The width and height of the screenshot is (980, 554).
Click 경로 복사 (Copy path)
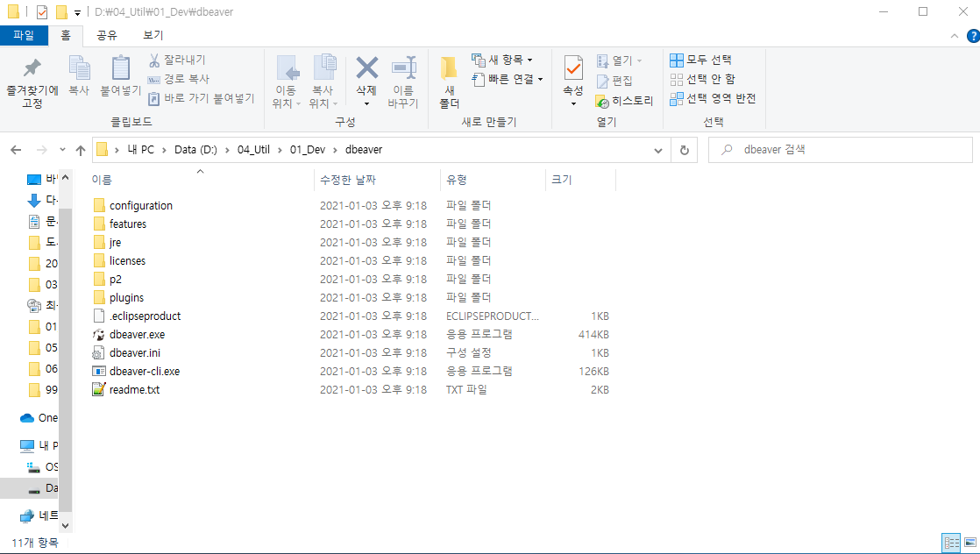click(x=179, y=80)
